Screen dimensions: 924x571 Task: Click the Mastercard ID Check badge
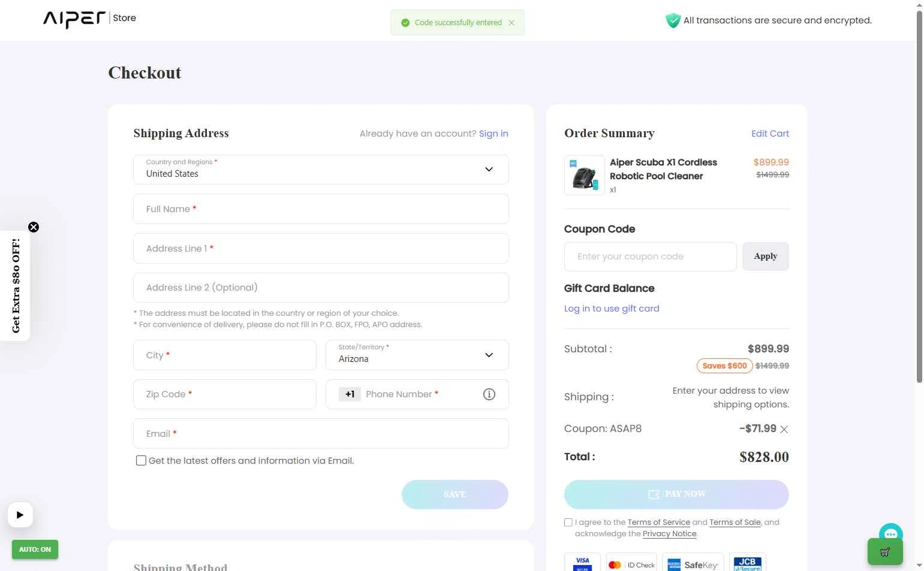click(631, 563)
